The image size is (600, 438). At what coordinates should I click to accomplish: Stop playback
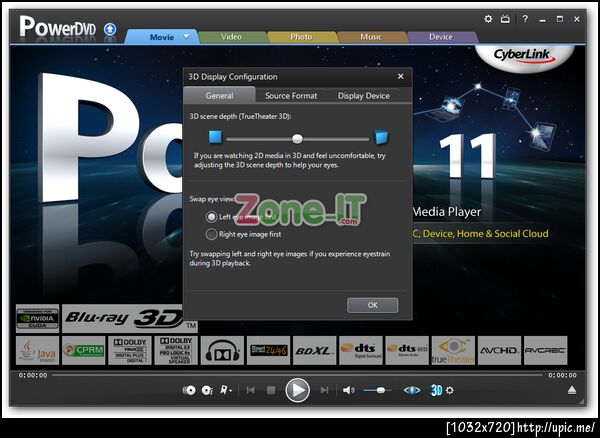click(x=271, y=390)
